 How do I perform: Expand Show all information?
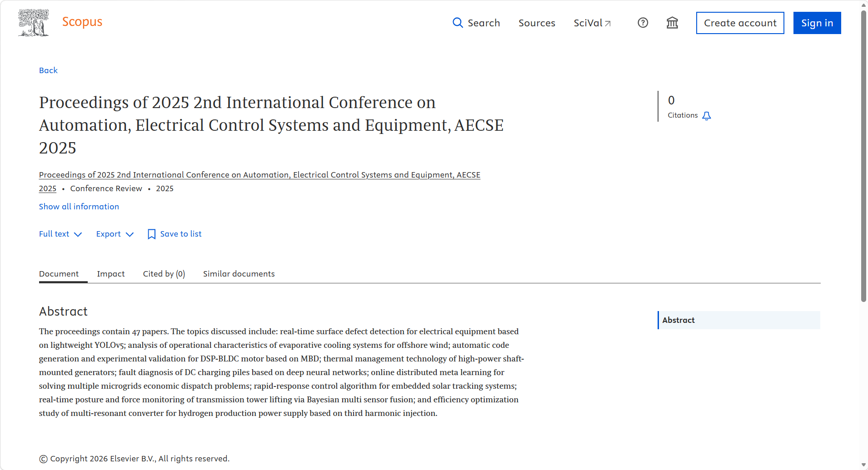[79, 207]
